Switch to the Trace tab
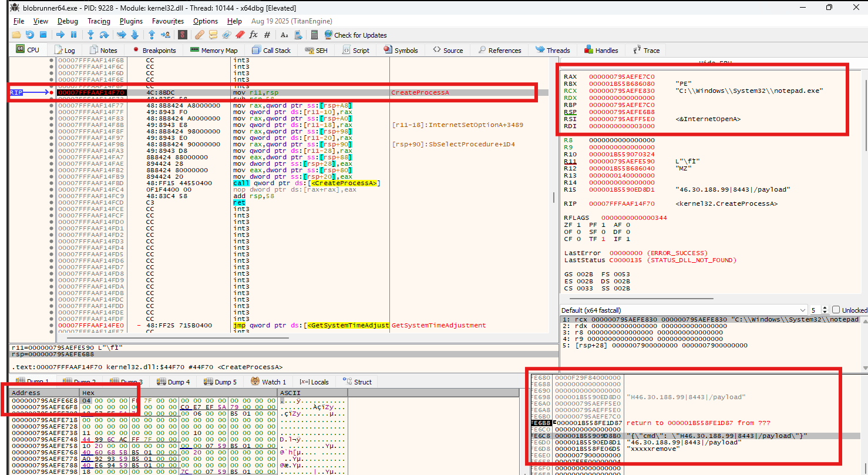Viewport: 868px width, 475px height. pyautogui.click(x=645, y=50)
